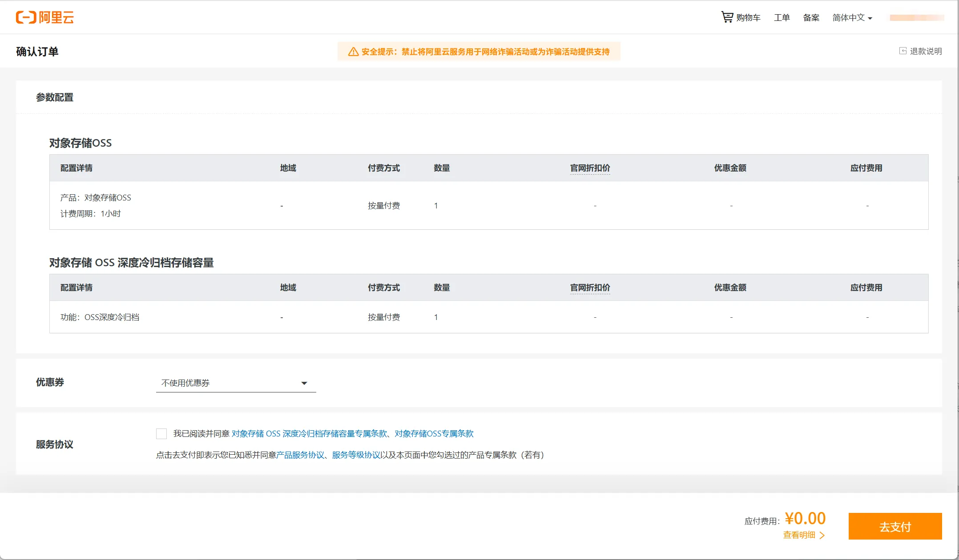Click the 参数配置 section title

coord(54,97)
